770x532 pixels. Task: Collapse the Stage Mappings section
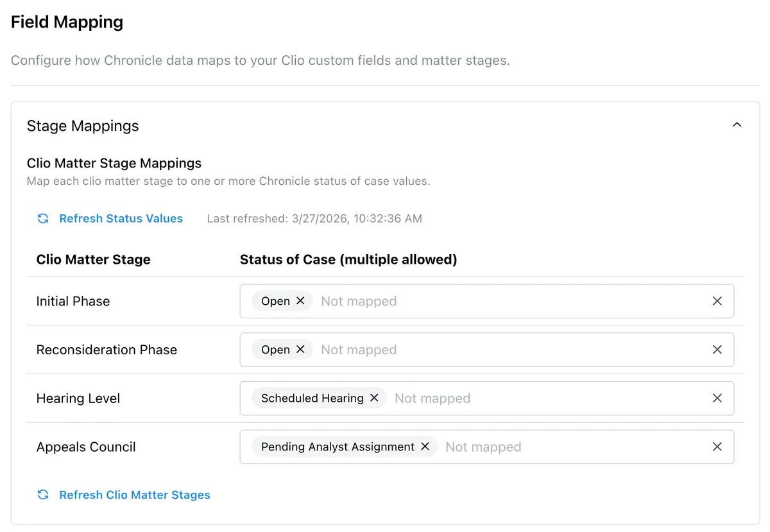tap(737, 124)
